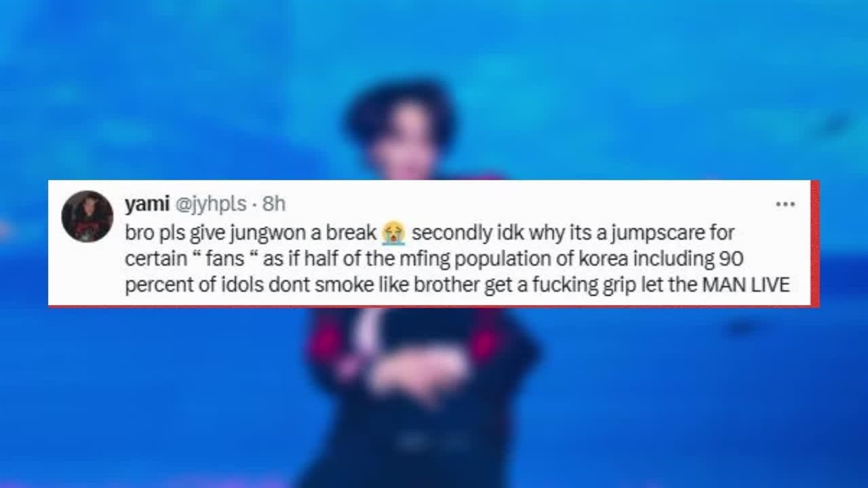Click the red bar on tweet card's right edge
Viewport: 868px width, 488px height.
pos(815,243)
